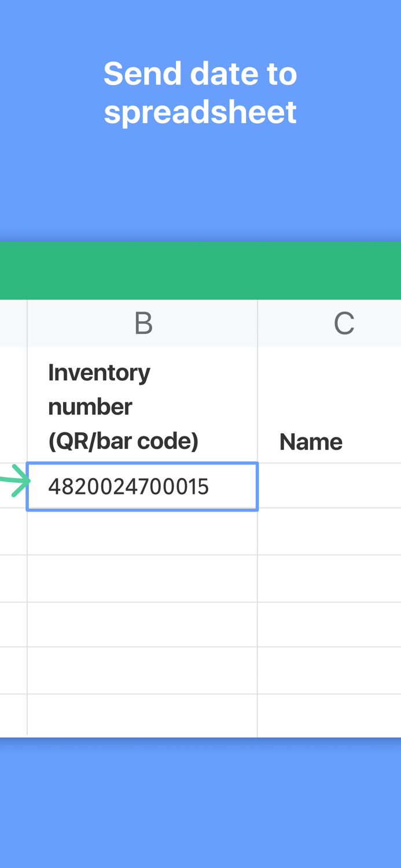401x868 pixels.
Task: Click the Name column heading text
Action: click(311, 441)
